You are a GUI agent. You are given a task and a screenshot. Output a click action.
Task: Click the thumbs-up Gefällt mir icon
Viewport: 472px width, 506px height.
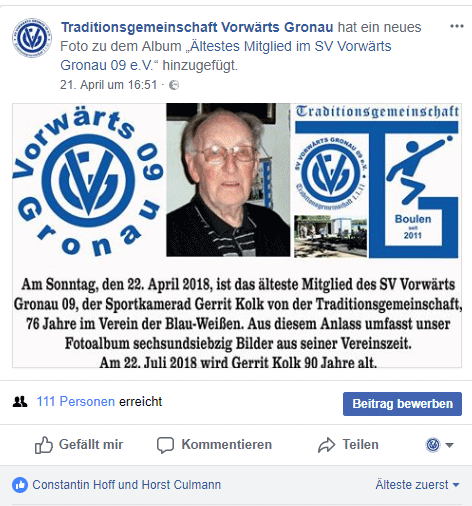44,445
